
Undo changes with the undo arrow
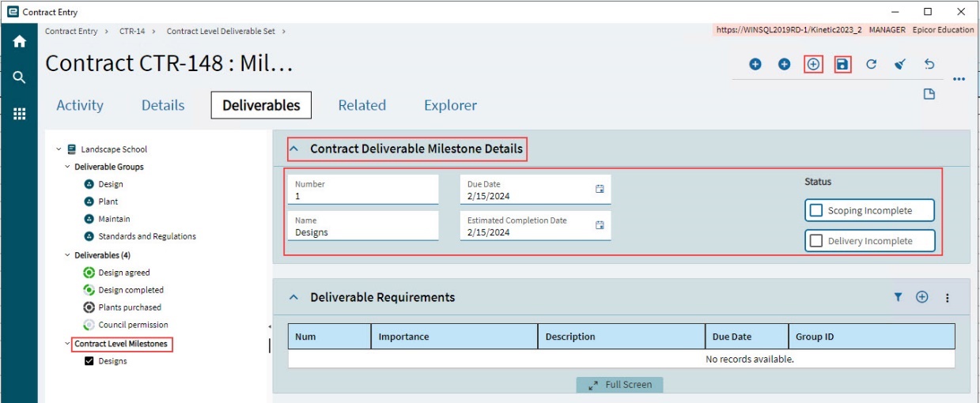click(x=929, y=65)
